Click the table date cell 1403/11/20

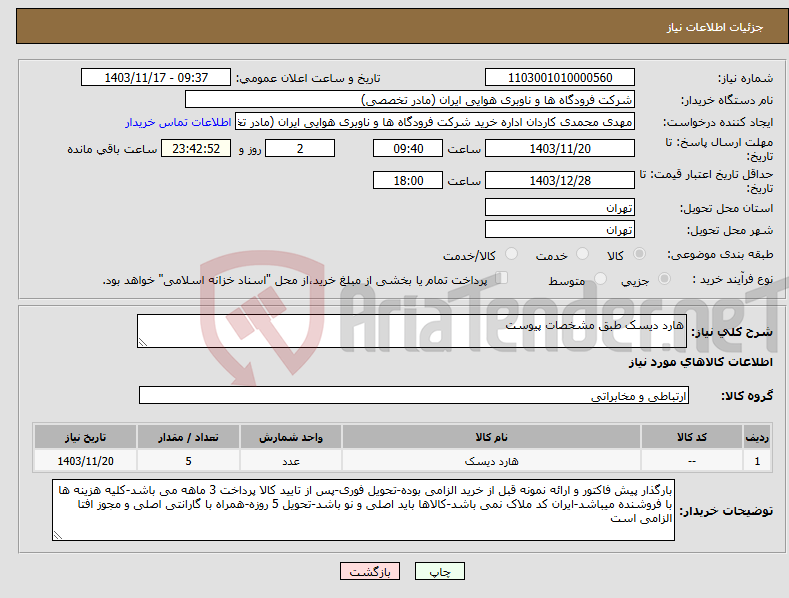86,461
